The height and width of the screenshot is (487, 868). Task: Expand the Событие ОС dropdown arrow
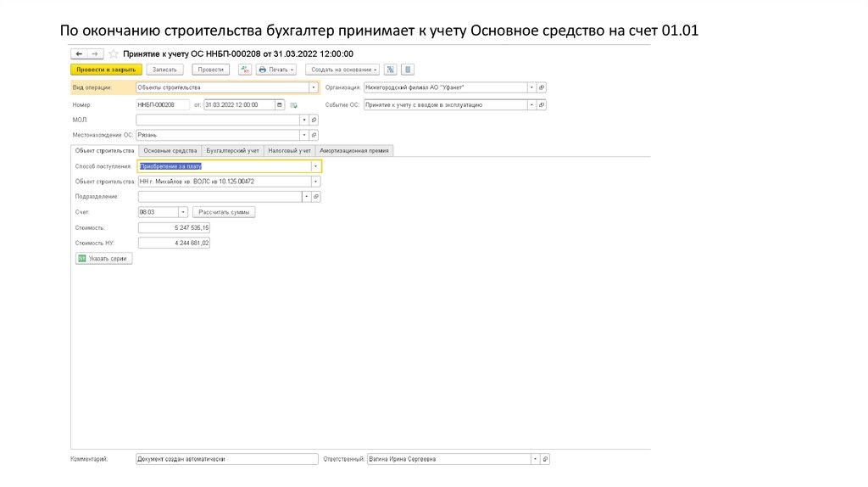click(x=531, y=104)
